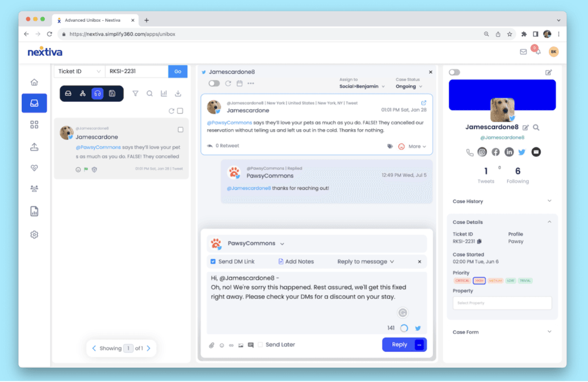Open the filter funnel icon above the ticket list
The height and width of the screenshot is (382, 588).
(x=136, y=93)
